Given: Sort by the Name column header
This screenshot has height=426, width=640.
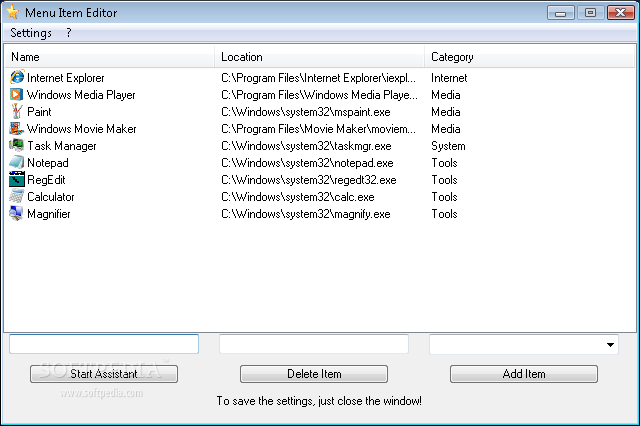Looking at the screenshot, I should [x=110, y=57].
